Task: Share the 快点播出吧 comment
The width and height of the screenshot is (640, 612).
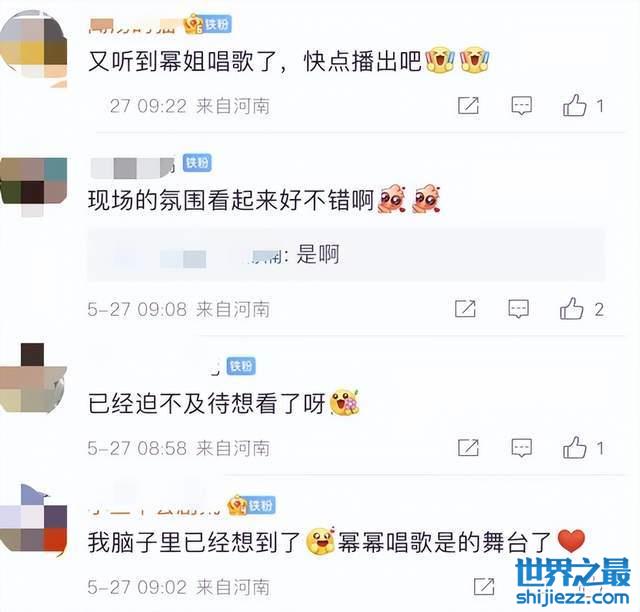Action: pyautogui.click(x=468, y=106)
